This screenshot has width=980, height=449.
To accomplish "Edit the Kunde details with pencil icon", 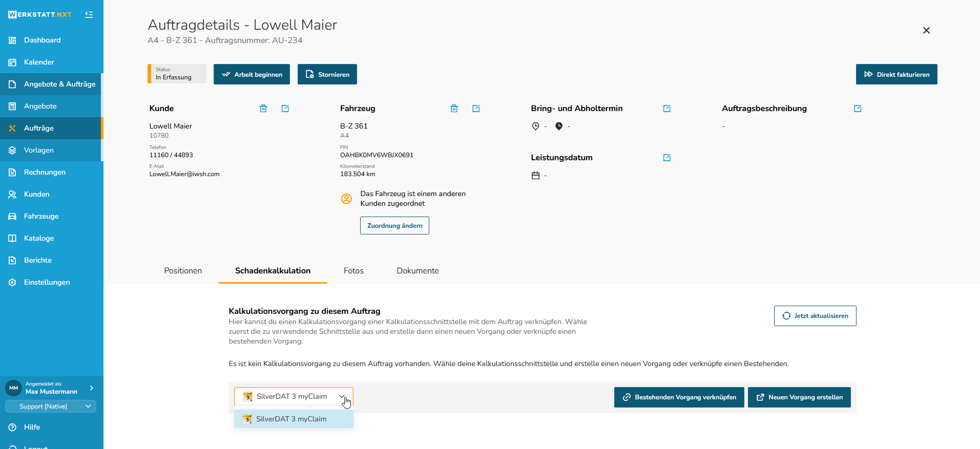I will click(285, 109).
